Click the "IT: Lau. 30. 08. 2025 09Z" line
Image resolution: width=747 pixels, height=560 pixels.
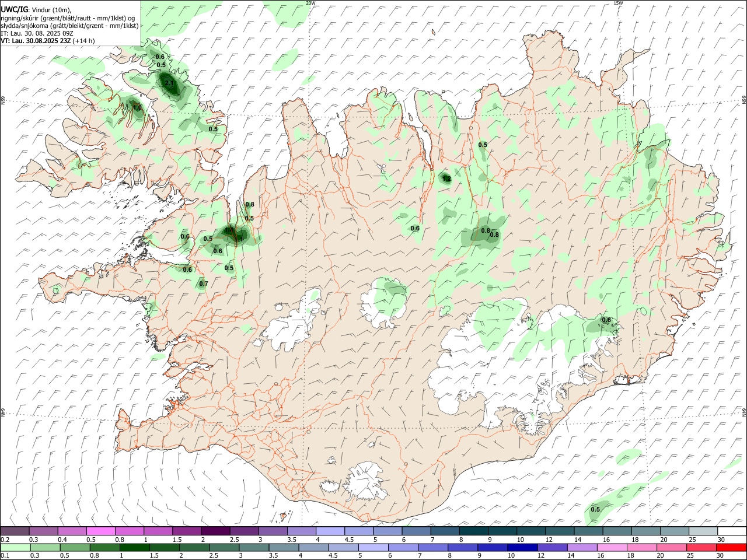pyautogui.click(x=37, y=33)
